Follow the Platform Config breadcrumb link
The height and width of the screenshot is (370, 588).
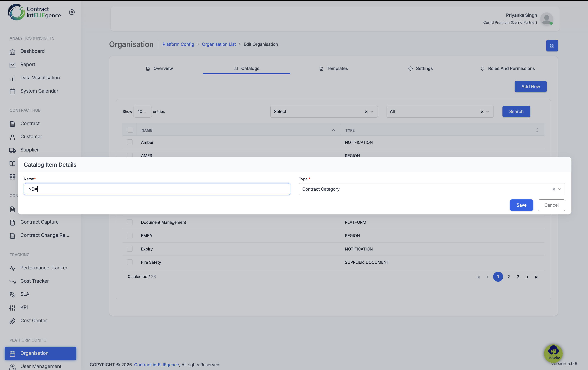tap(178, 44)
